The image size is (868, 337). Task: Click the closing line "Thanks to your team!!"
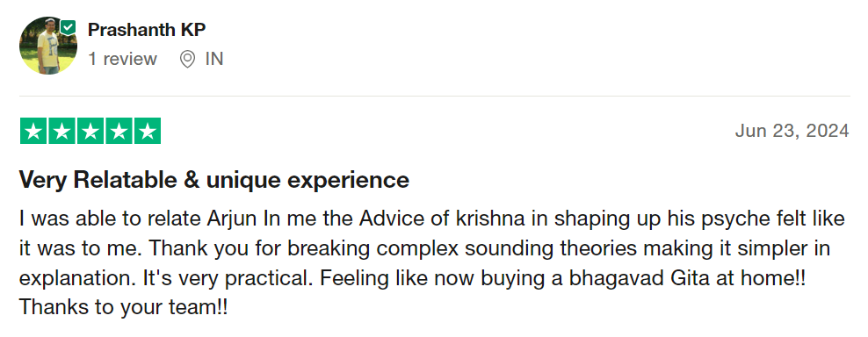(x=124, y=307)
